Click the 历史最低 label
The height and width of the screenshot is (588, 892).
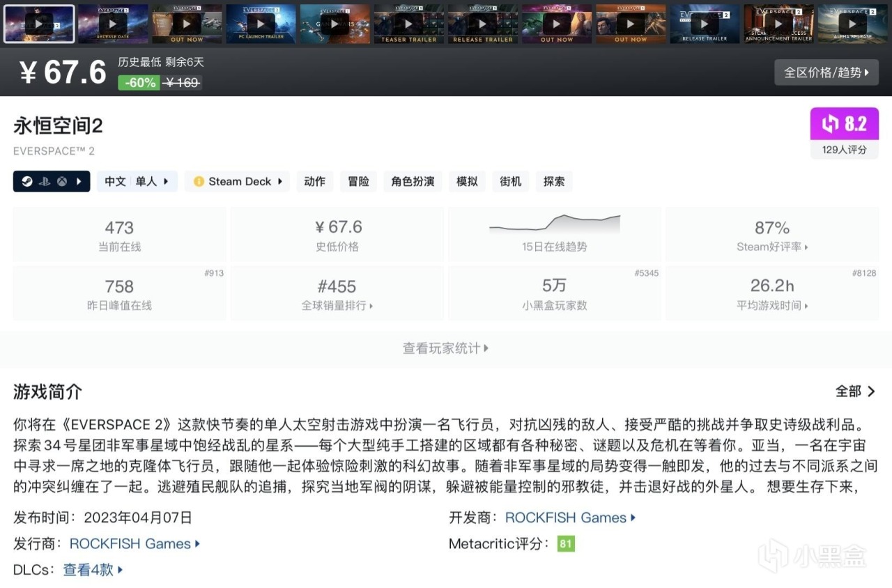pos(139,62)
